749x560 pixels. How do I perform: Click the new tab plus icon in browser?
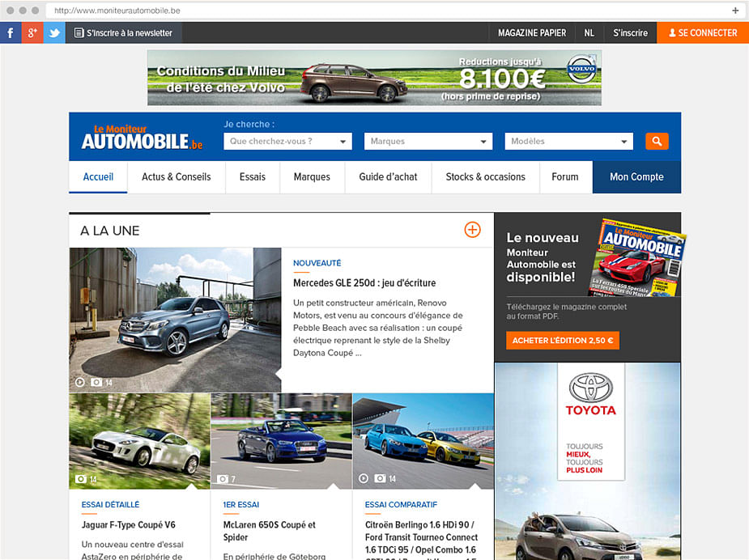point(735,11)
